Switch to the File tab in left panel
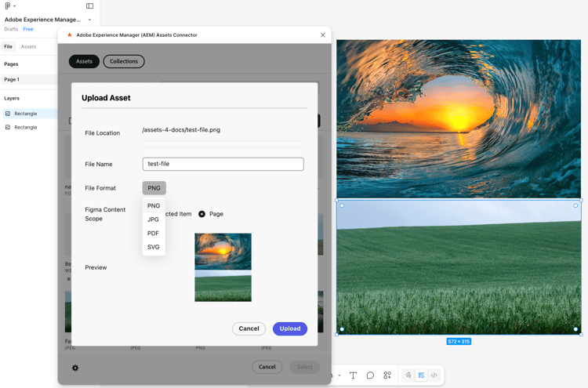Screen dimensions: 588x388 pos(9,46)
